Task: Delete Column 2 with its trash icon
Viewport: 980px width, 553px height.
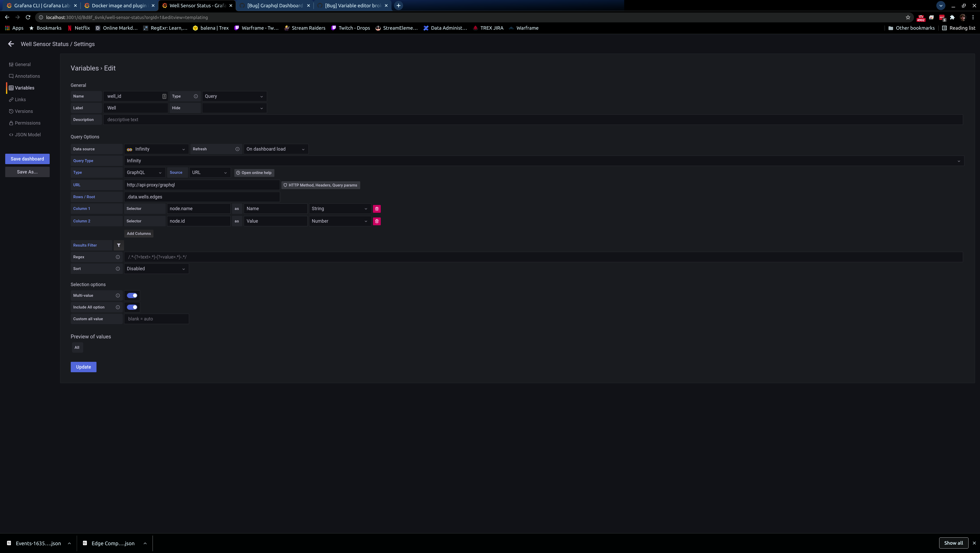Action: point(377,221)
